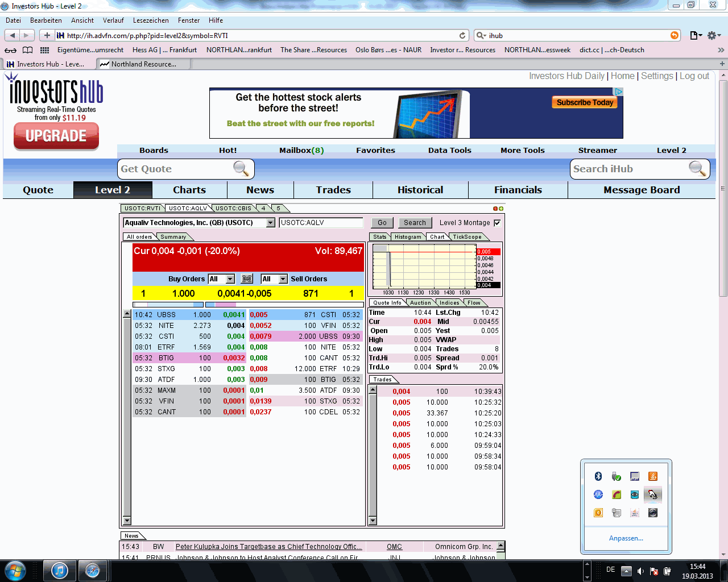Go forward with the browser forward arrow

(x=27, y=35)
